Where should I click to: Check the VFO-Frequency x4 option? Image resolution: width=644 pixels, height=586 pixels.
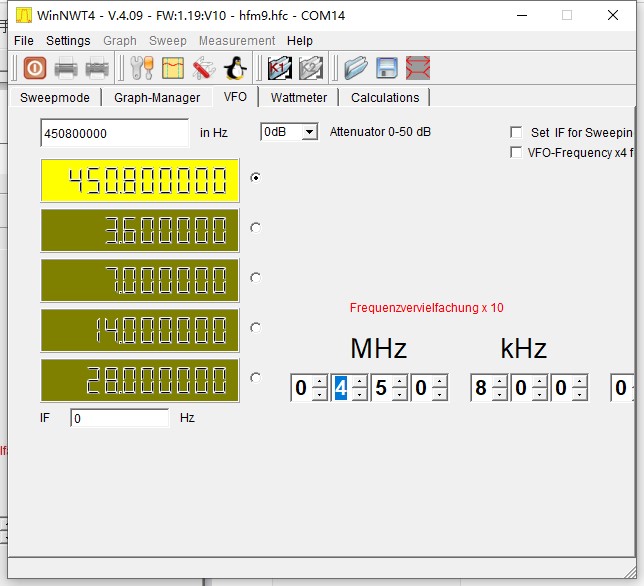516,152
